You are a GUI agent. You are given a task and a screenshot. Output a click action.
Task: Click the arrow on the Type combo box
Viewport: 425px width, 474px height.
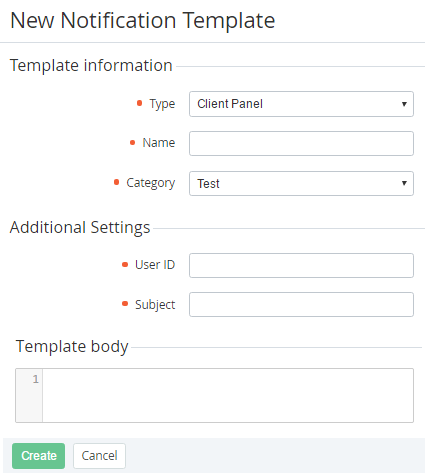click(404, 104)
